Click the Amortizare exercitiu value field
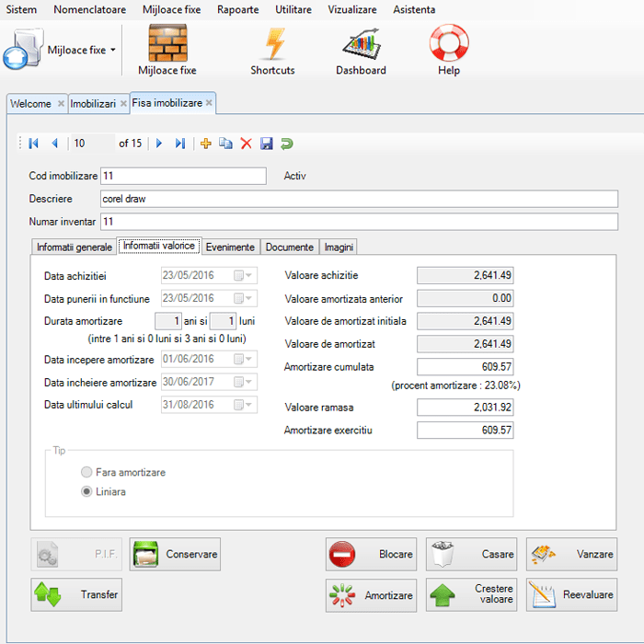 click(466, 430)
